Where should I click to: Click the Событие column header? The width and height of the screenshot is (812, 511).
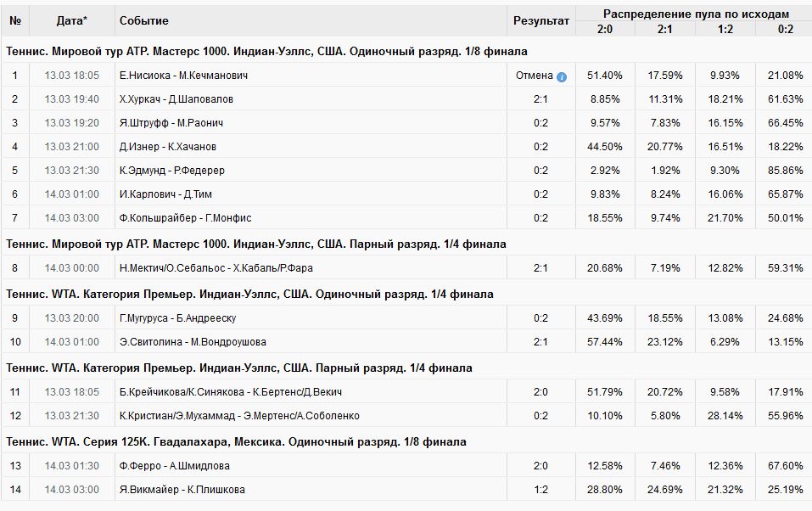144,20
